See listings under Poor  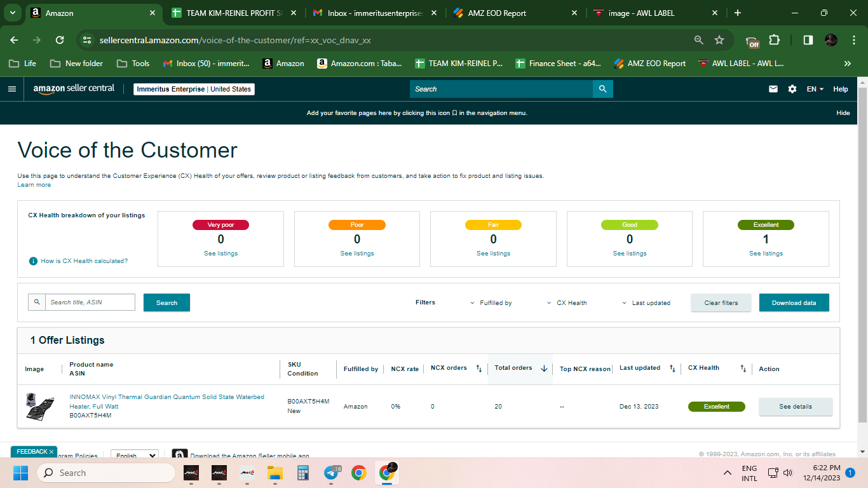pyautogui.click(x=357, y=254)
